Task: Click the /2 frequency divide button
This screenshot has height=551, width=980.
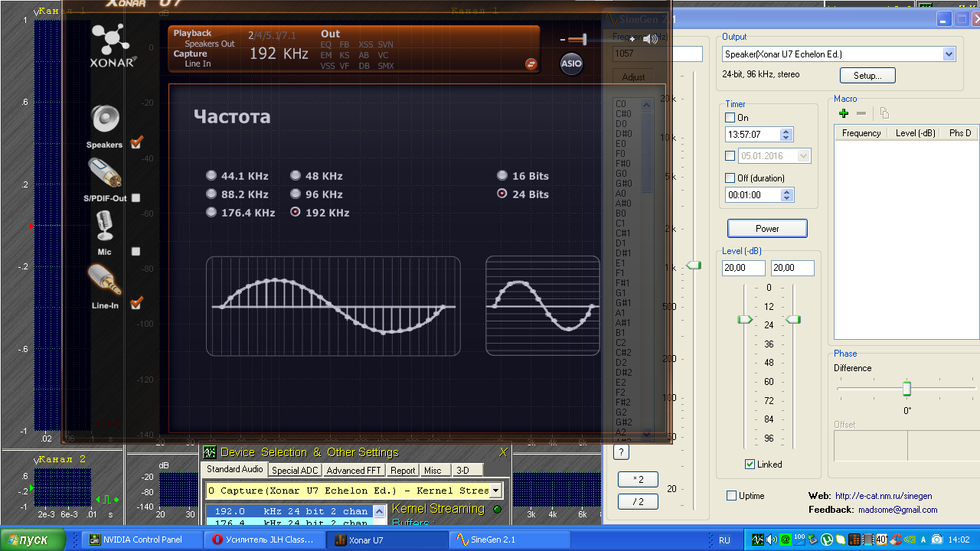Action: pos(638,502)
